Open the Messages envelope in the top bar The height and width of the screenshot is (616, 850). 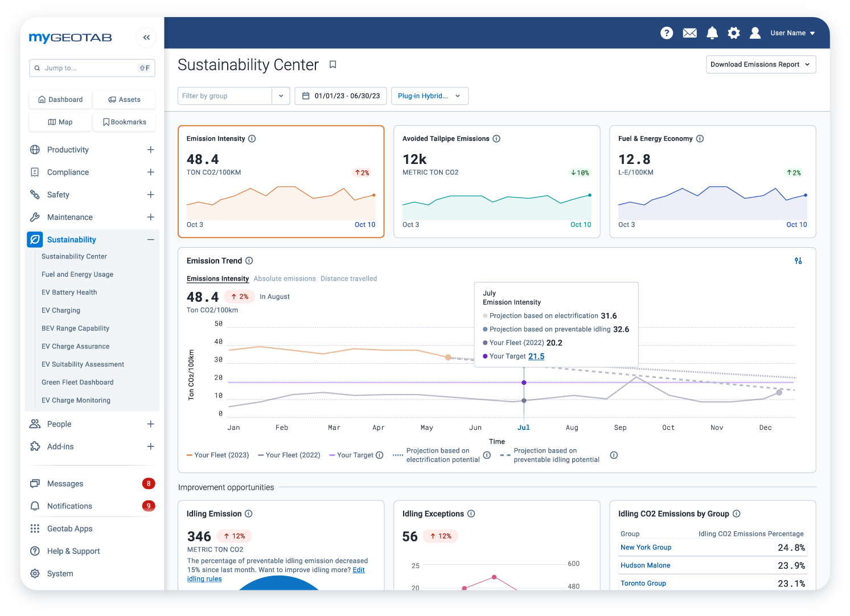[689, 32]
